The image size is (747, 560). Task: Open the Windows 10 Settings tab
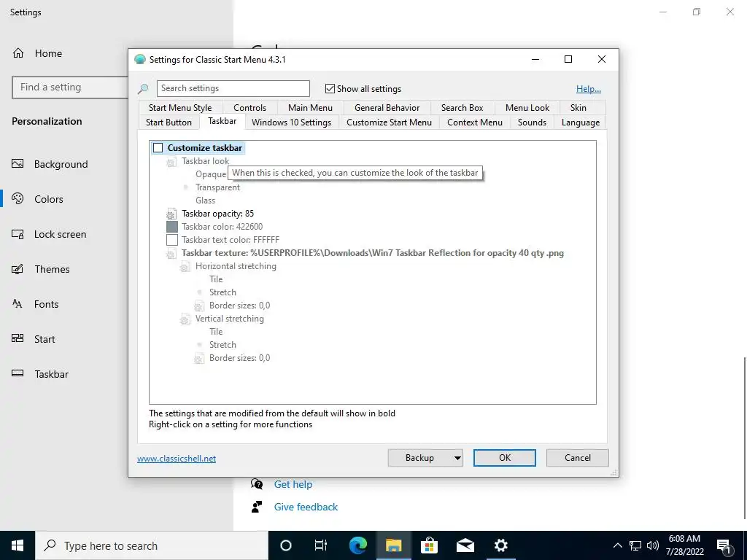pos(292,122)
